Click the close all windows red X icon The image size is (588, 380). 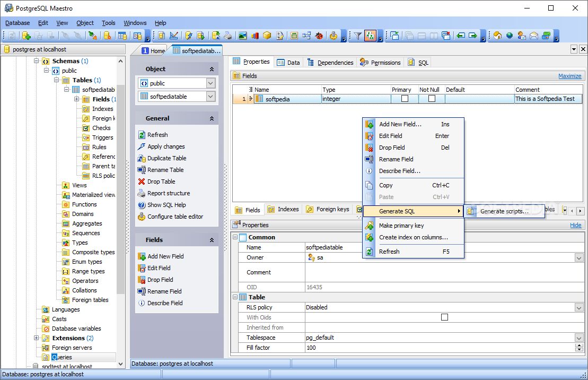pos(446,36)
